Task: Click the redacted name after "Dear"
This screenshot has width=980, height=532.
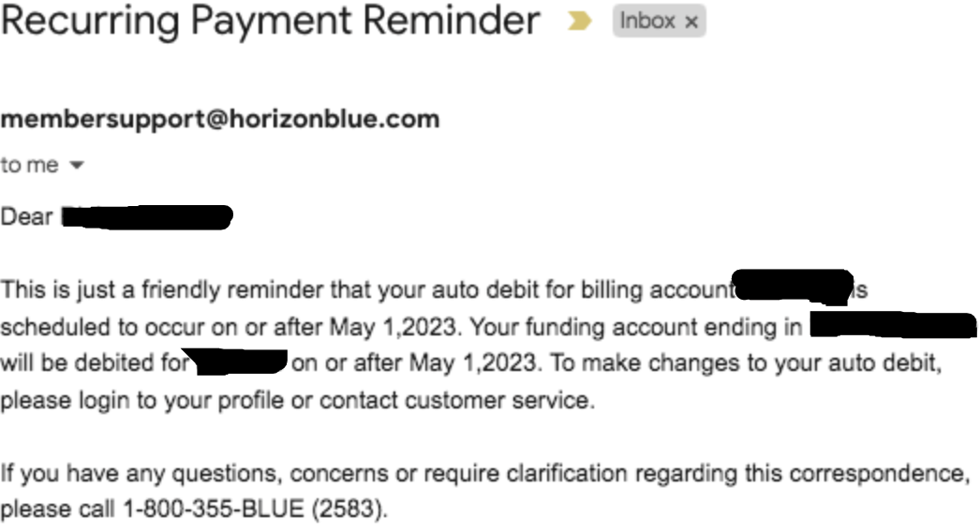Action: (145, 218)
